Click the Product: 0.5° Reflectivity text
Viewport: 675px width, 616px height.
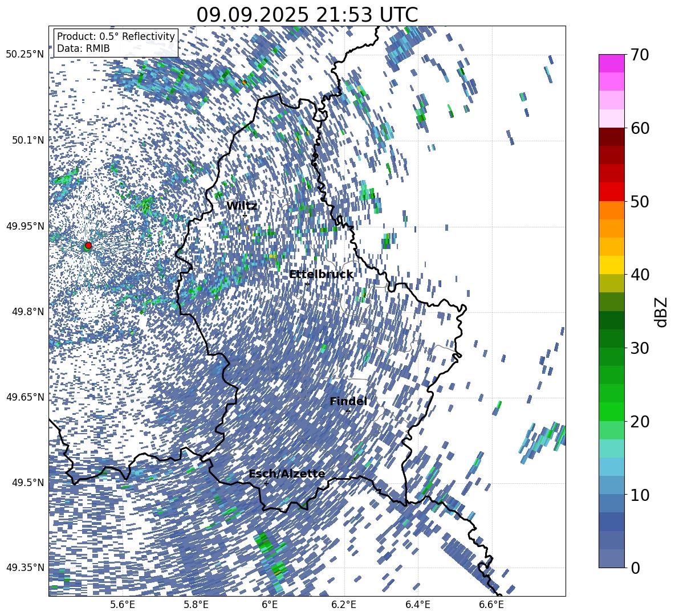pos(116,36)
